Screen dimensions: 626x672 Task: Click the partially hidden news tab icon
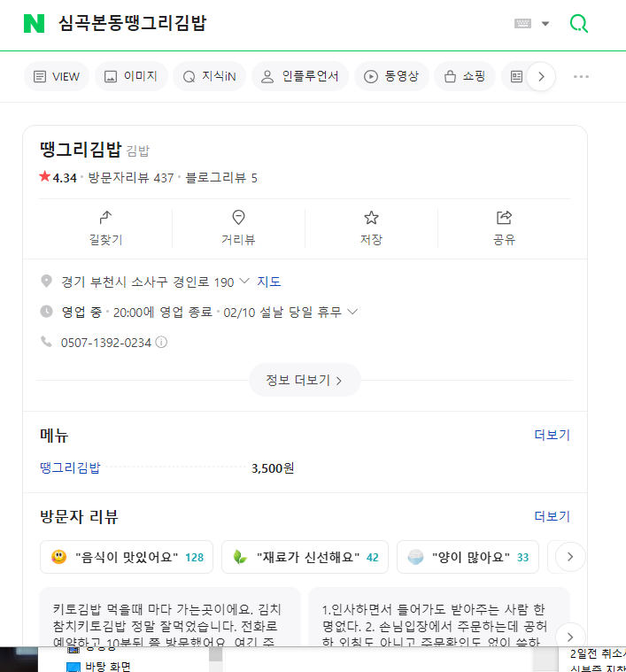tap(516, 77)
